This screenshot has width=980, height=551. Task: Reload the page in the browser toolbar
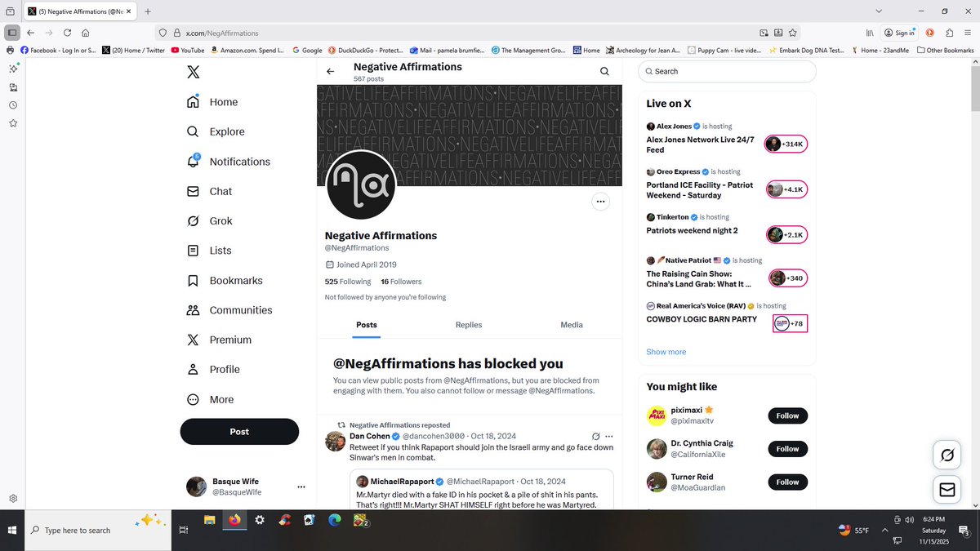[67, 33]
